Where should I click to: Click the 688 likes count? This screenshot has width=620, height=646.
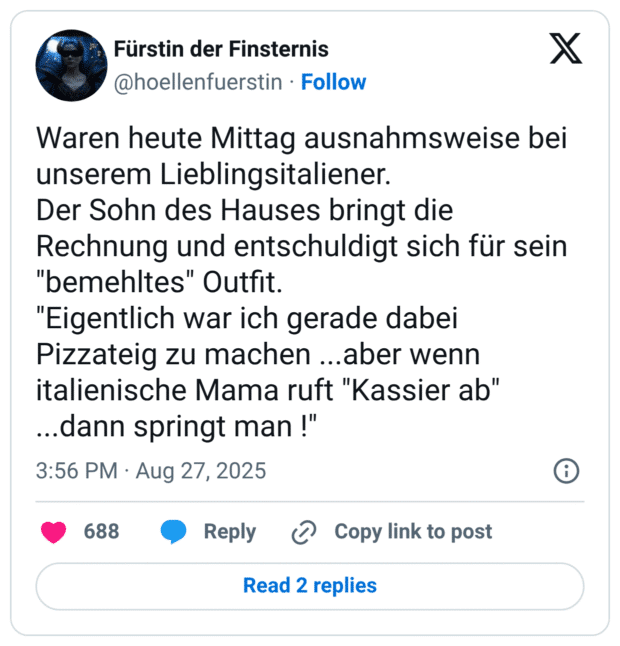pos(101,532)
